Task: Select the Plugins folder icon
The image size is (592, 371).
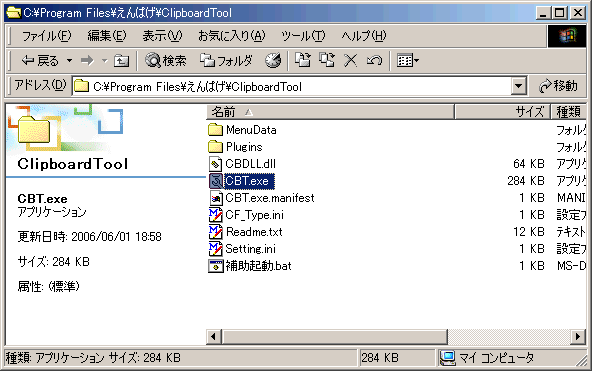Action: pos(215,146)
